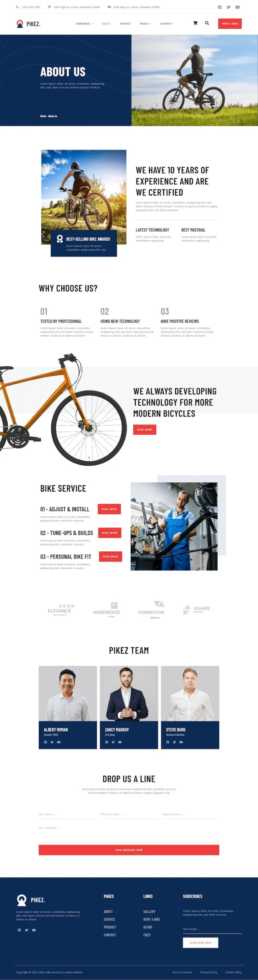
Task: Open Facebook icon in top bar
Action: tap(220, 7)
